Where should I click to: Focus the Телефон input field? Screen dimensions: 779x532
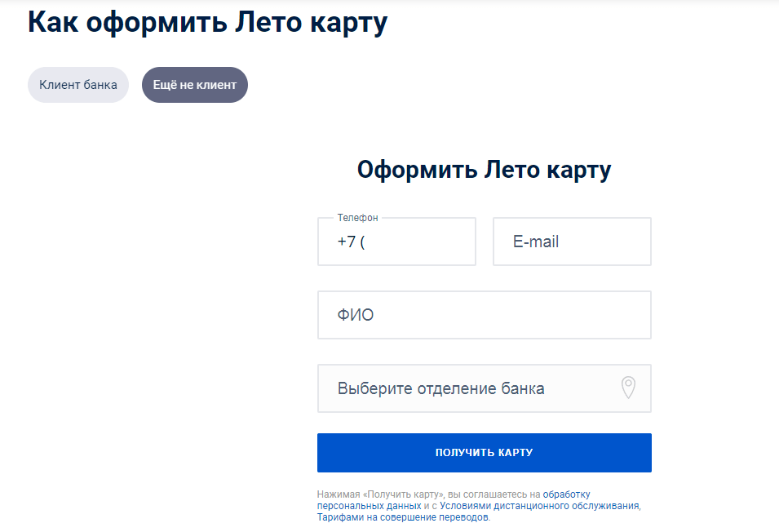(396, 242)
